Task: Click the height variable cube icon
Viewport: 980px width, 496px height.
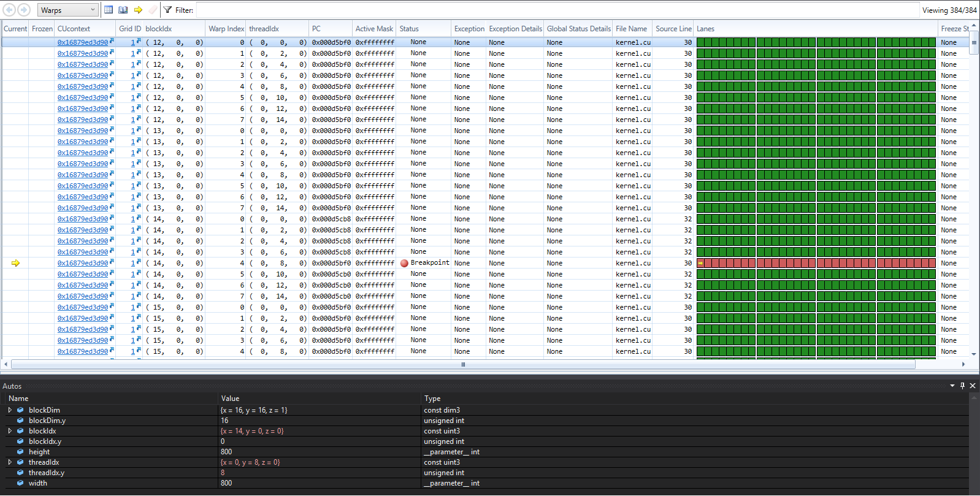Action: coord(20,452)
